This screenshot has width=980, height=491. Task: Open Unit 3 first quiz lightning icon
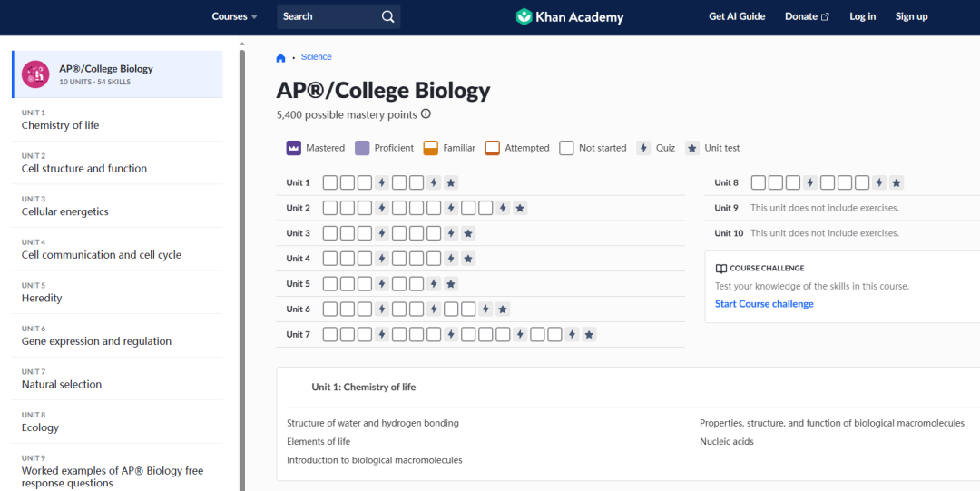(x=382, y=233)
